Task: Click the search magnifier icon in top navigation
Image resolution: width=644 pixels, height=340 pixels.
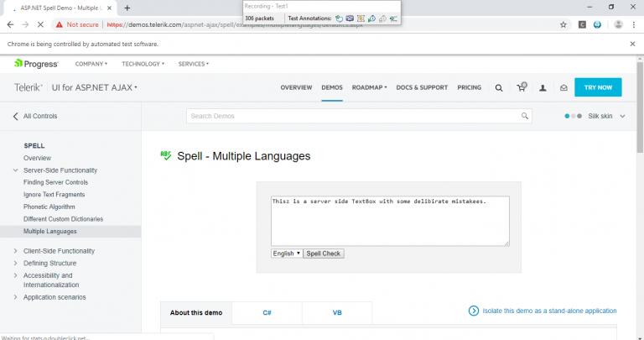Action: (499, 87)
